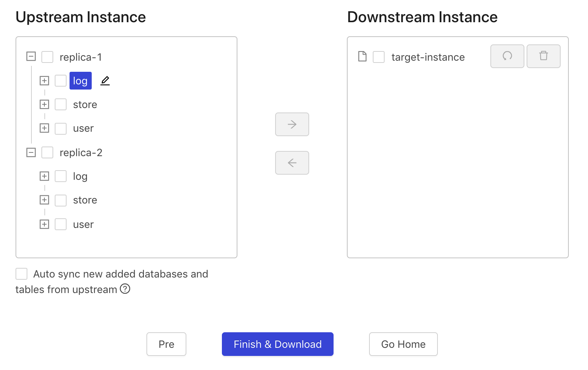
Task: Check the store checkbox under replica-1
Action: (61, 104)
